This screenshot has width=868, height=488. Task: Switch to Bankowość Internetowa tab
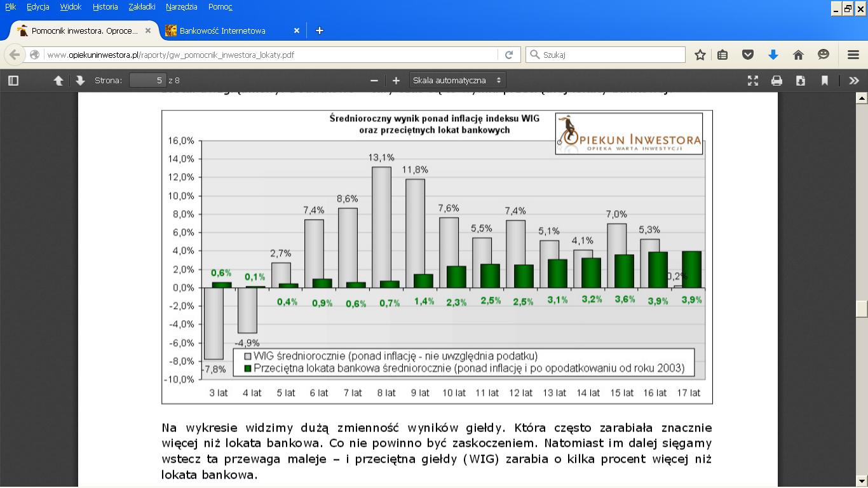(222, 30)
